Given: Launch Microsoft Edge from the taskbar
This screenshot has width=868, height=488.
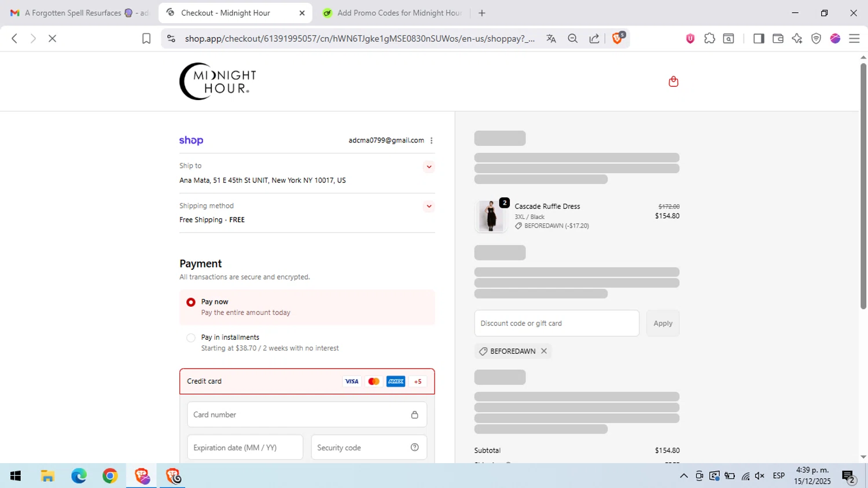Looking at the screenshot, I should pos(79,476).
